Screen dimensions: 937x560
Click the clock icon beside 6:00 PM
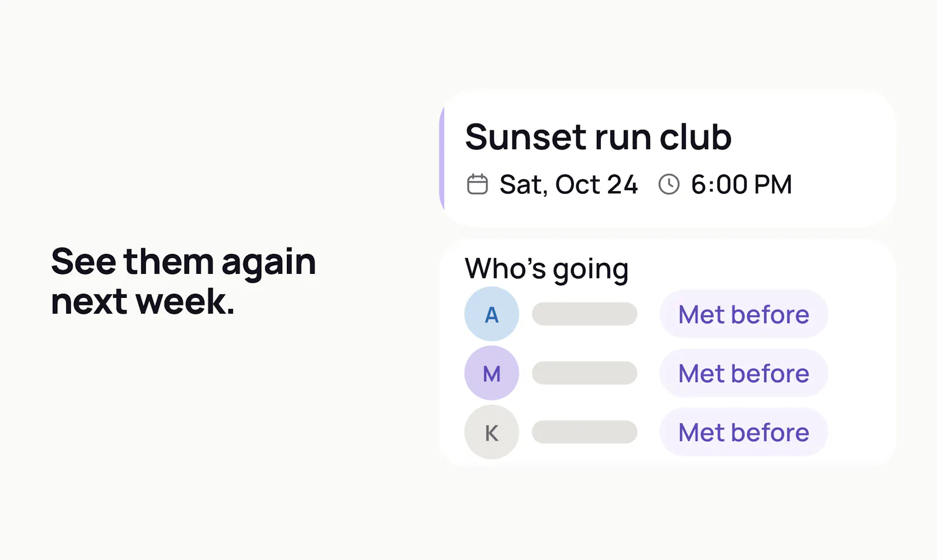(x=669, y=184)
